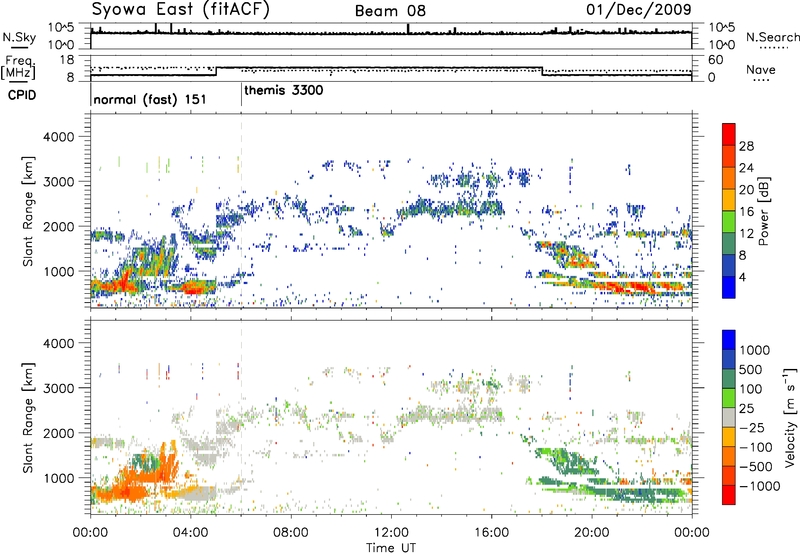Click the "CPID" row label

click(x=22, y=95)
